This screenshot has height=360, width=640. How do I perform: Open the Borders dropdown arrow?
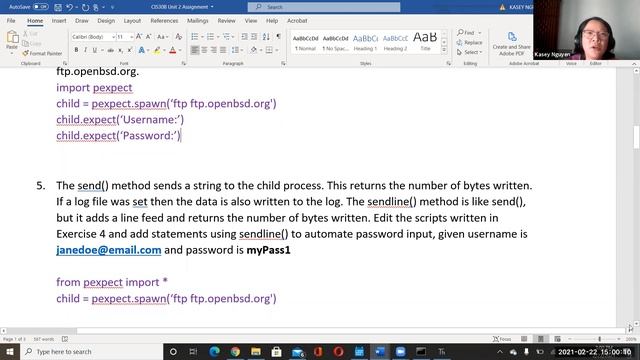click(x=276, y=50)
